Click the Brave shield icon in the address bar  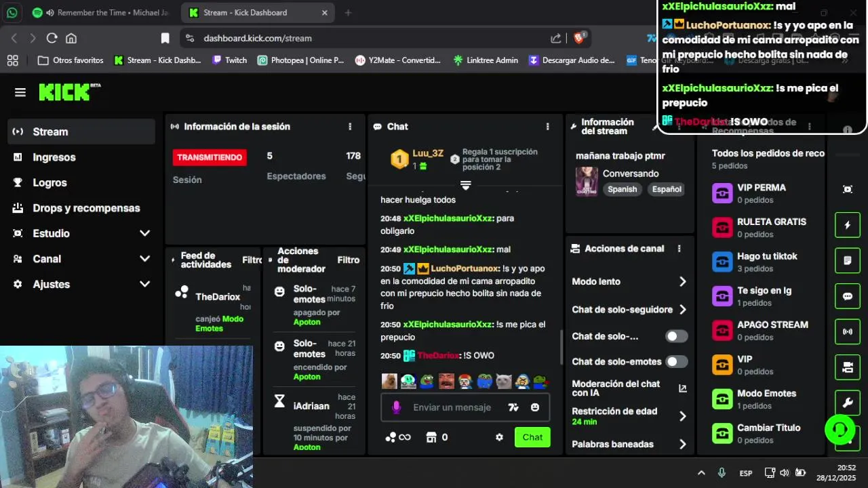point(579,38)
